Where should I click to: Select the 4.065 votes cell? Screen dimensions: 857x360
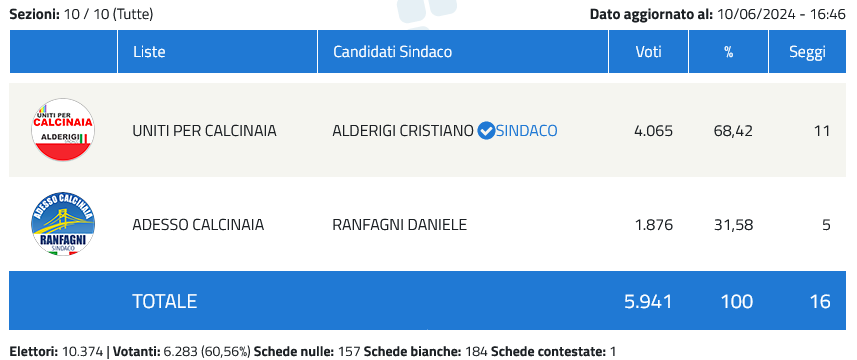tap(653, 131)
